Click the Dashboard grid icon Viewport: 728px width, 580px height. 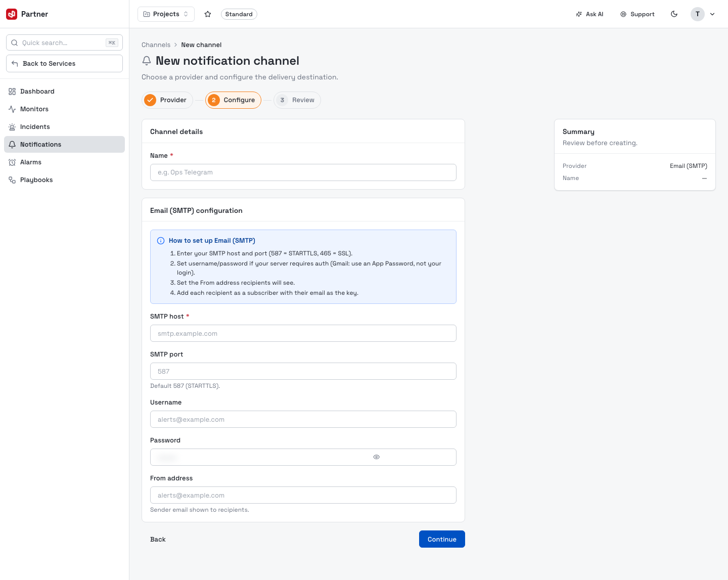pos(12,92)
